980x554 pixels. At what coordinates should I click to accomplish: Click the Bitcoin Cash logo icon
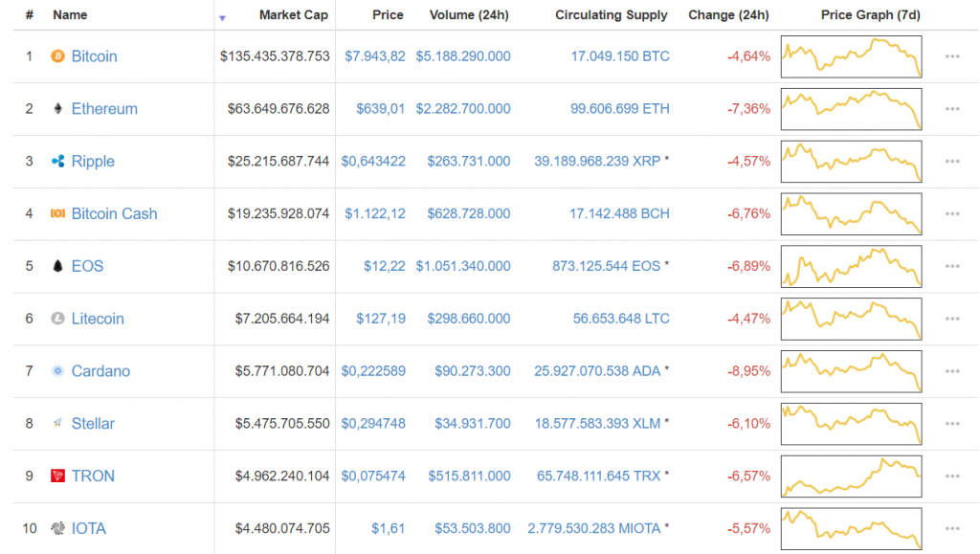click(x=59, y=213)
